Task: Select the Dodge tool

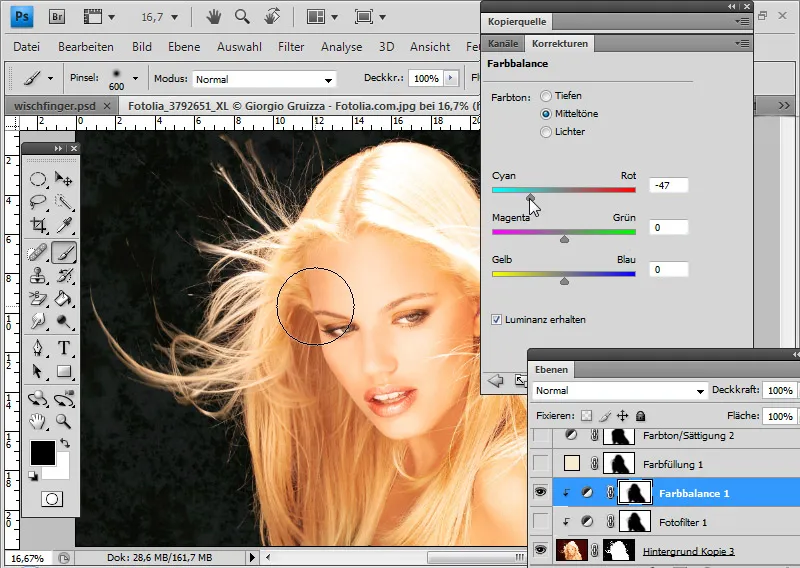Action: 64,321
